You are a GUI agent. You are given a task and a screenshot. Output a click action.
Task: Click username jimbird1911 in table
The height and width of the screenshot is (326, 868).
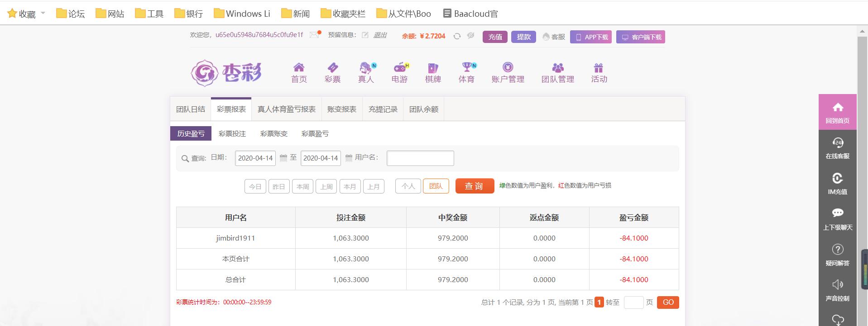click(235, 238)
